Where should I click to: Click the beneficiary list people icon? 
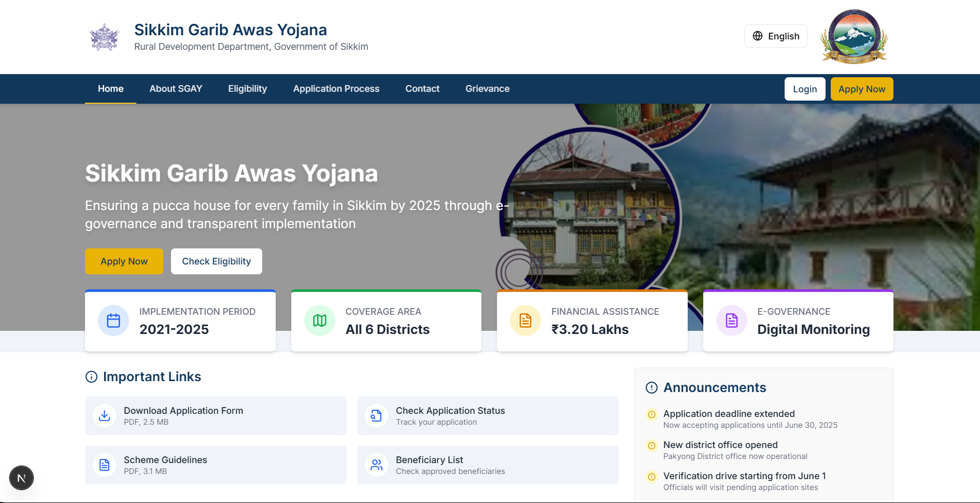pos(376,465)
